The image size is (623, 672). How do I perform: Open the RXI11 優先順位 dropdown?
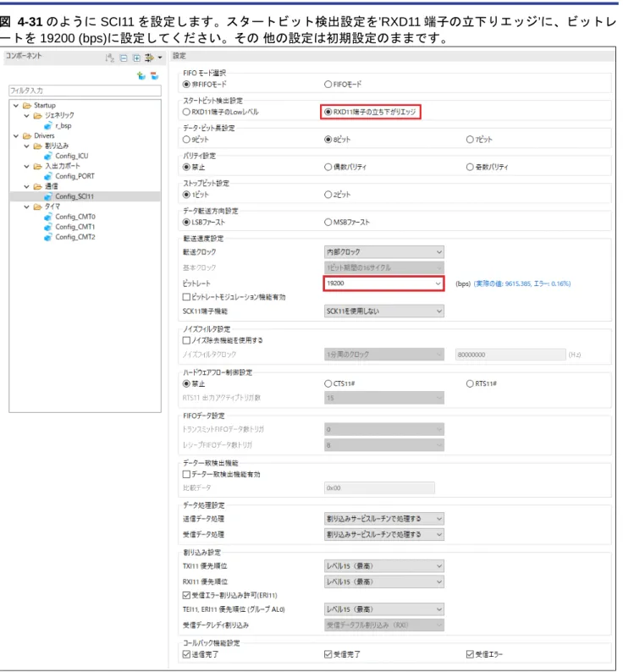pos(383,581)
